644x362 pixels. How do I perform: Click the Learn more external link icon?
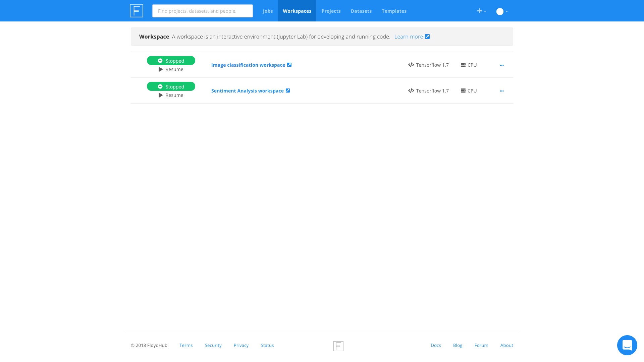[x=427, y=37]
